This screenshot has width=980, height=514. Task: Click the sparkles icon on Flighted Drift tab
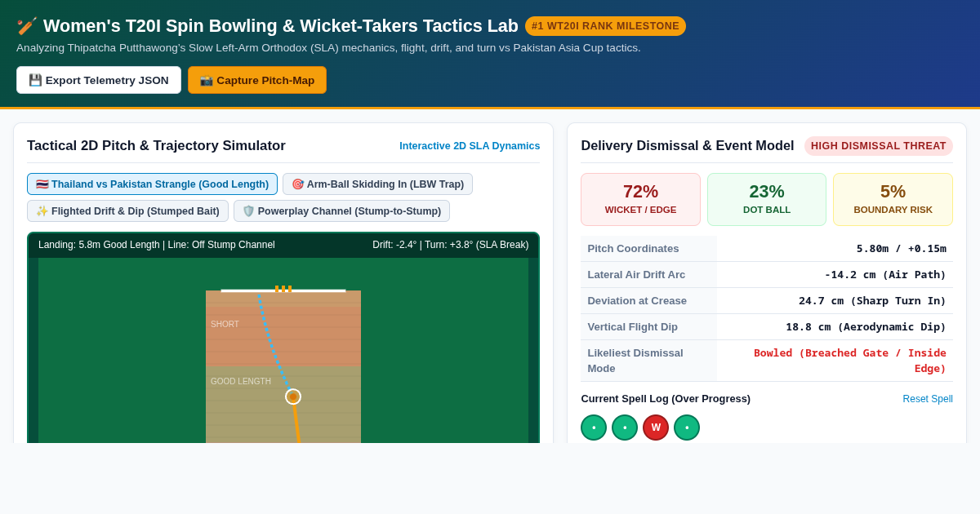click(42, 211)
